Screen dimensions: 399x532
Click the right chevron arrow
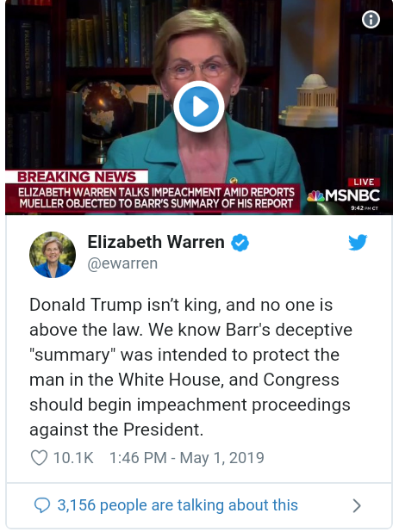[357, 505]
